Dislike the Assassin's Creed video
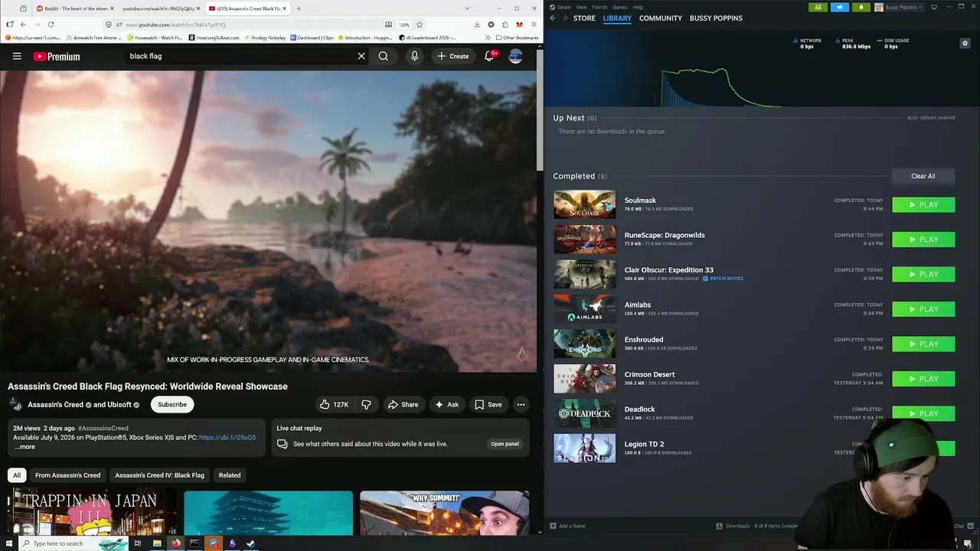Screen dimensions: 980x551 [x=366, y=404]
